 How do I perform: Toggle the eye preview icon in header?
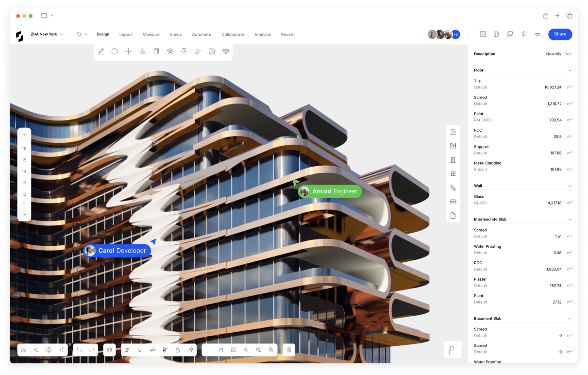tap(538, 34)
